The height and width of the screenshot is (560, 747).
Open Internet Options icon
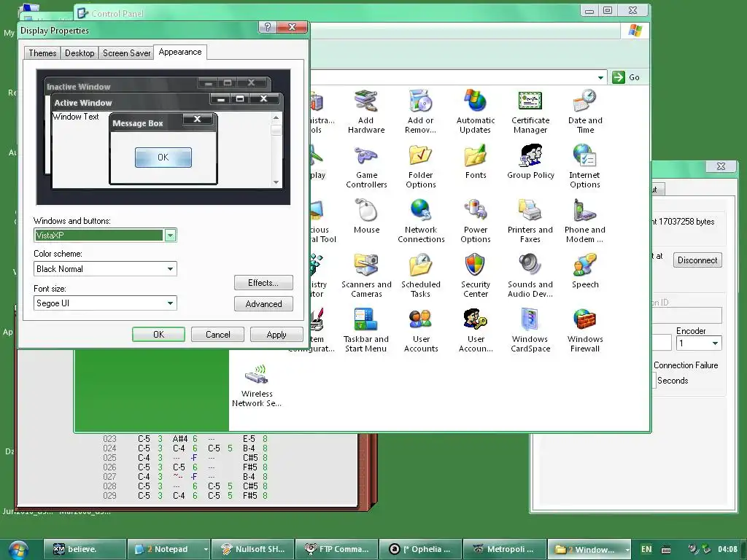(x=585, y=166)
